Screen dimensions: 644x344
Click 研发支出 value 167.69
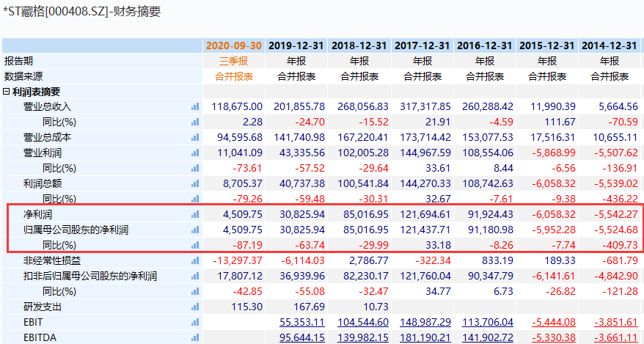pyautogui.click(x=310, y=307)
